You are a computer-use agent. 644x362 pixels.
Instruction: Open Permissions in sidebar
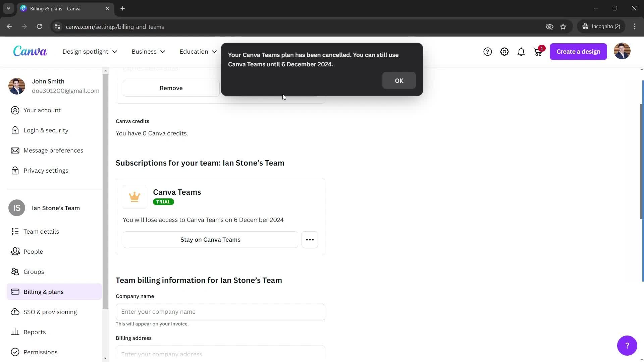tap(54, 352)
